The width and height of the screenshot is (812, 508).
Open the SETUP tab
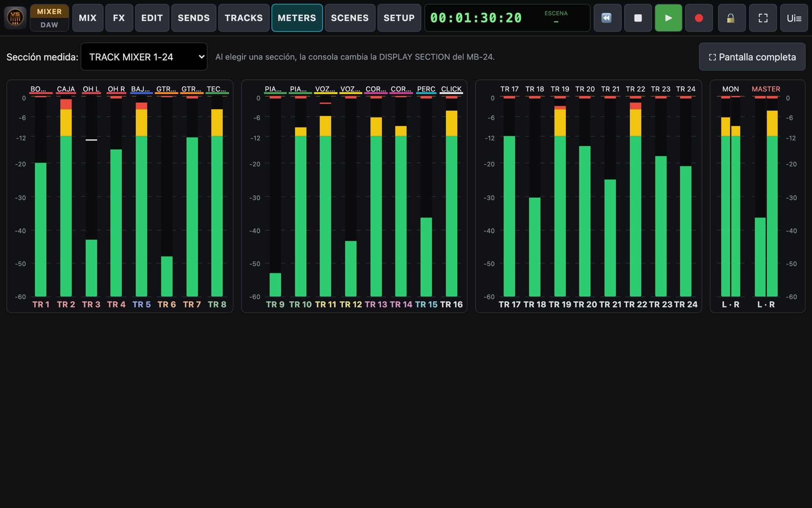pyautogui.click(x=399, y=18)
